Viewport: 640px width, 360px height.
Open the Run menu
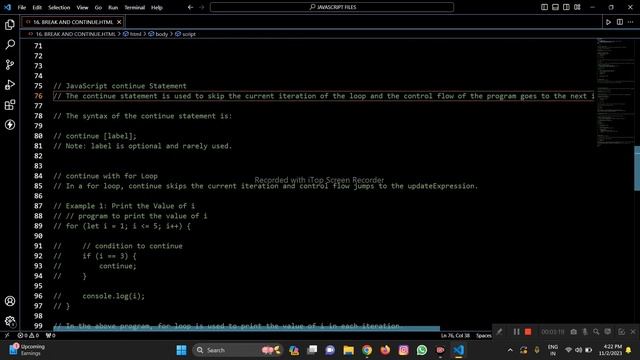click(113, 7)
